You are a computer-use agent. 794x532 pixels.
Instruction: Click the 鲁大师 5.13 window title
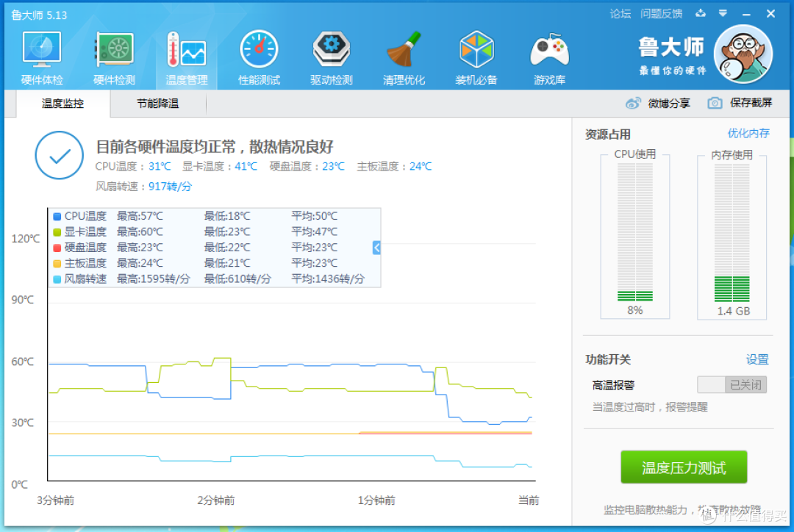(39, 15)
